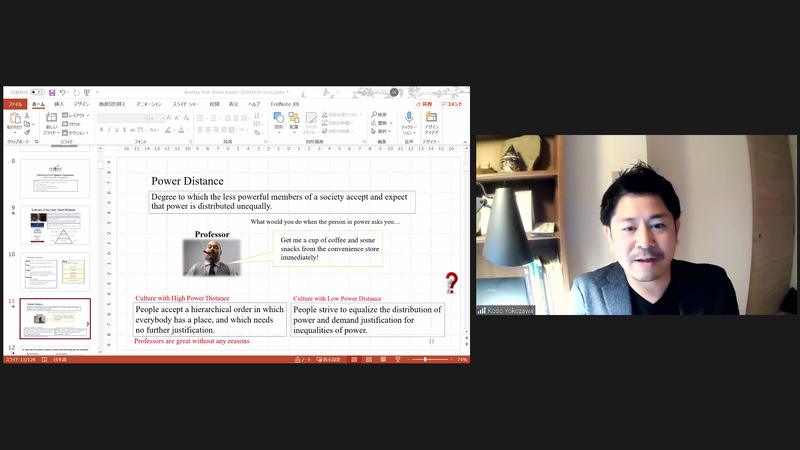
Task: Open the 画面切り替え (Transitions) tab
Action: click(112, 104)
